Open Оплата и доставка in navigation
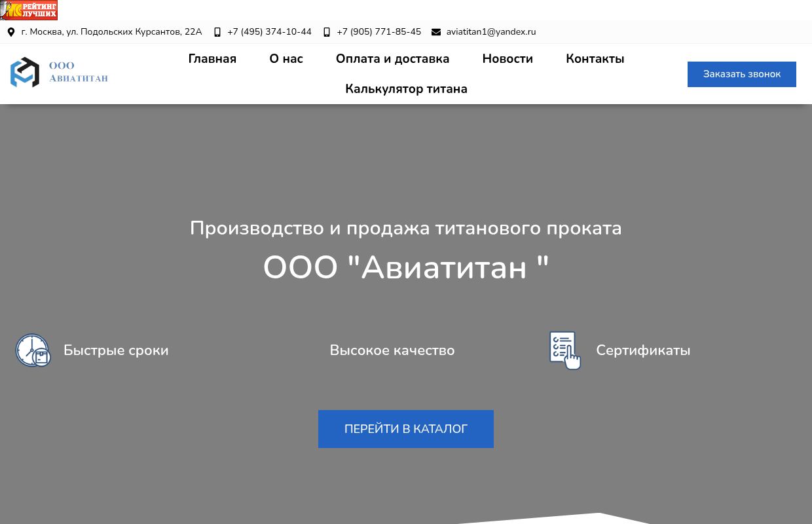The image size is (812, 524). tap(392, 59)
